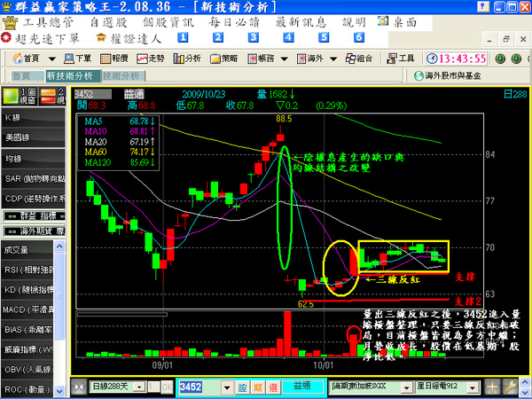Switch to the 新技術分析 tab
This screenshot has height=399, width=532.
(x=73, y=76)
